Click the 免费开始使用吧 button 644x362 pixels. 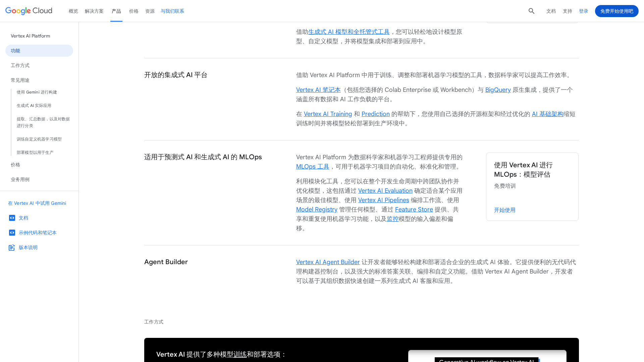(616, 11)
